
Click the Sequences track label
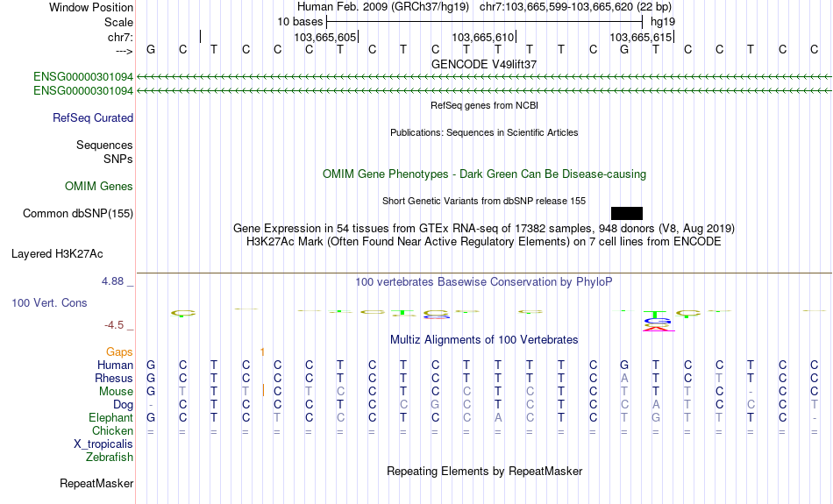pos(104,145)
